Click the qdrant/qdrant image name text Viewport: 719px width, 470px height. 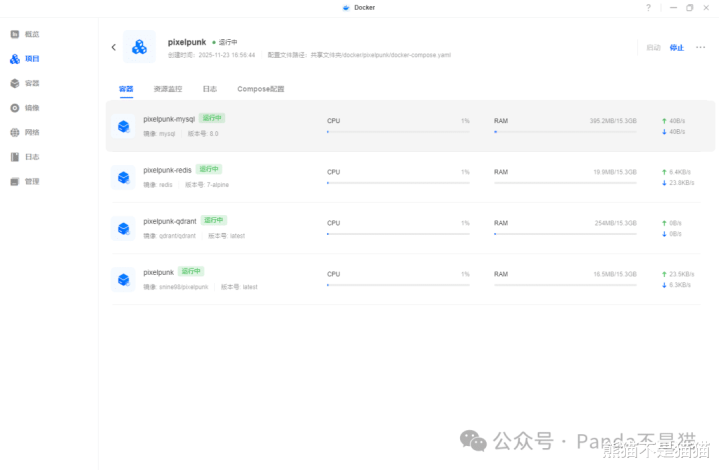(x=177, y=236)
